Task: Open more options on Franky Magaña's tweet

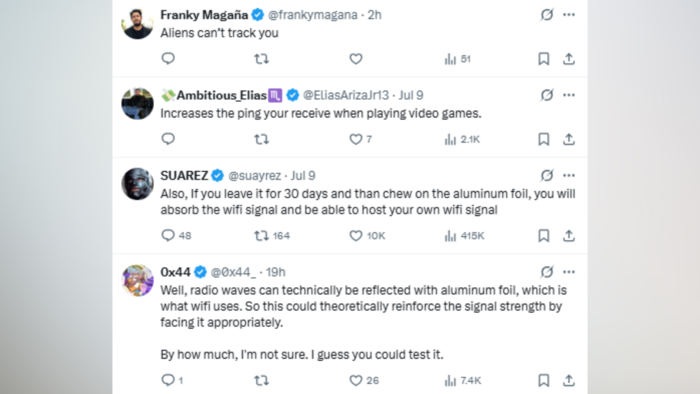Action: (x=569, y=15)
